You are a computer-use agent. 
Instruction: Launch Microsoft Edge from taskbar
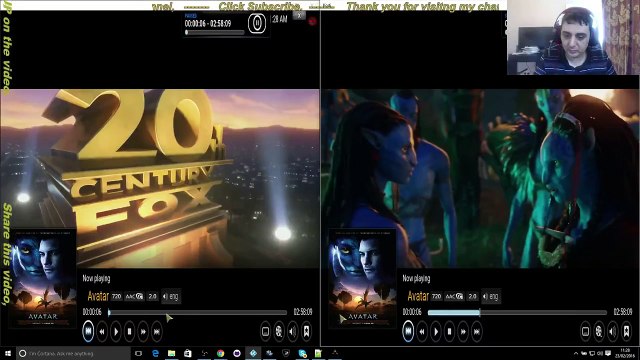click(156, 353)
